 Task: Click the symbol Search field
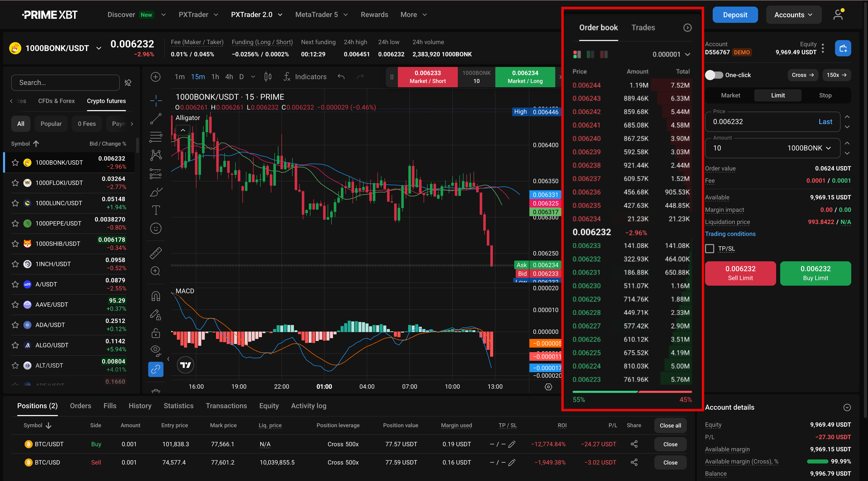click(65, 82)
